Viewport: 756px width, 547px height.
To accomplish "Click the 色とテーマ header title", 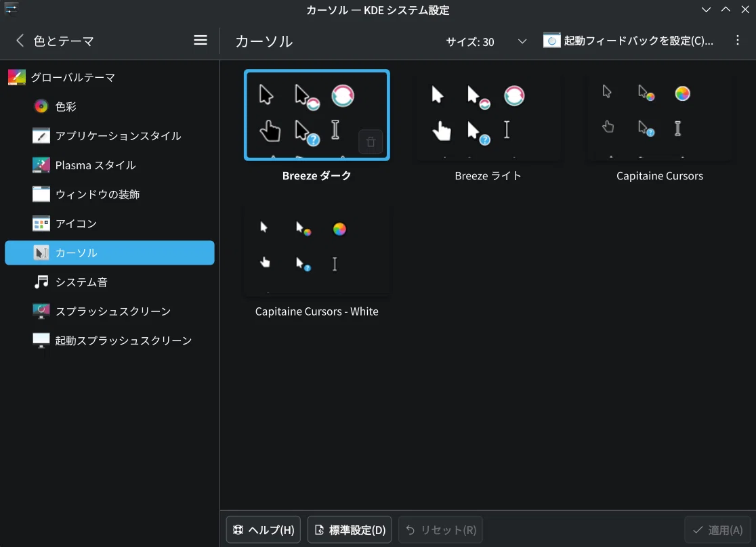I will pos(64,41).
